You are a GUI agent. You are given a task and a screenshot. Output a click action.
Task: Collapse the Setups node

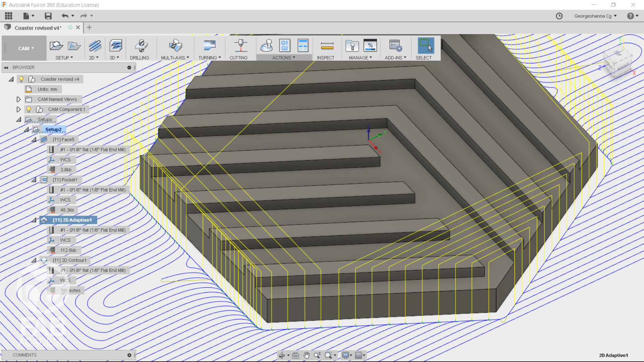(x=19, y=119)
